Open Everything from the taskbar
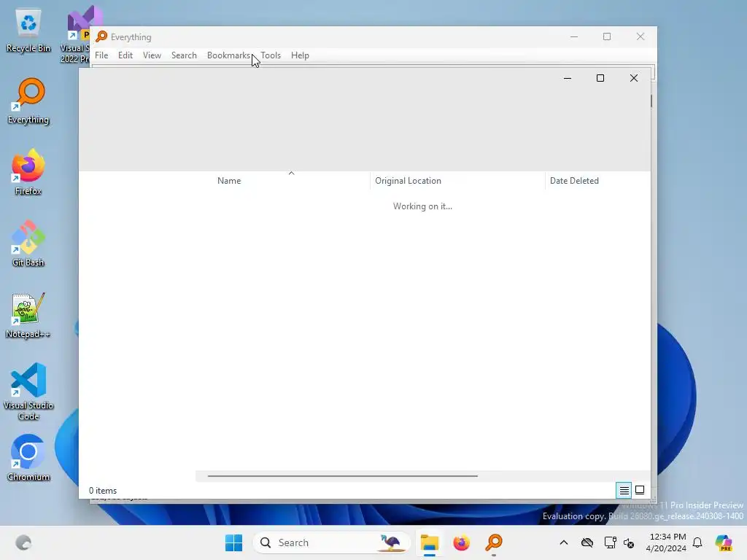This screenshot has height=560, width=747. point(494,542)
